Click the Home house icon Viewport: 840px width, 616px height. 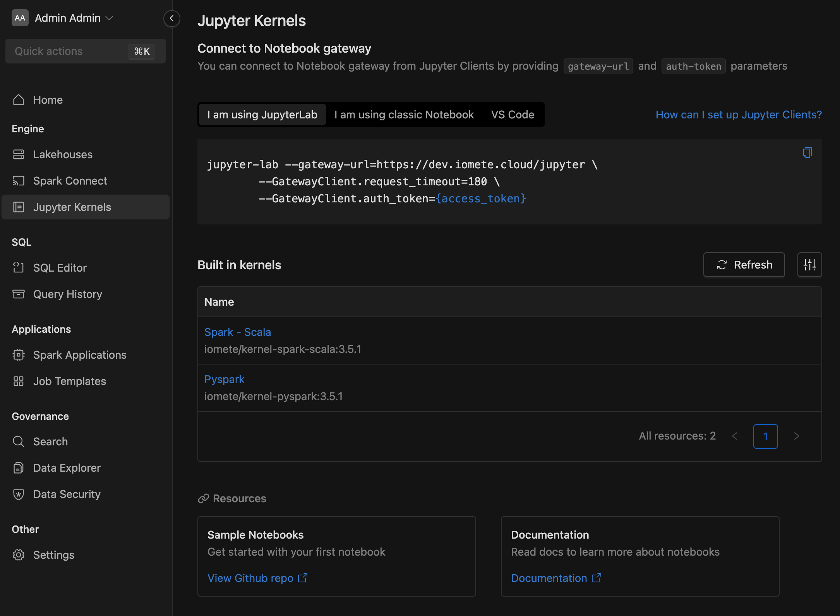point(19,100)
